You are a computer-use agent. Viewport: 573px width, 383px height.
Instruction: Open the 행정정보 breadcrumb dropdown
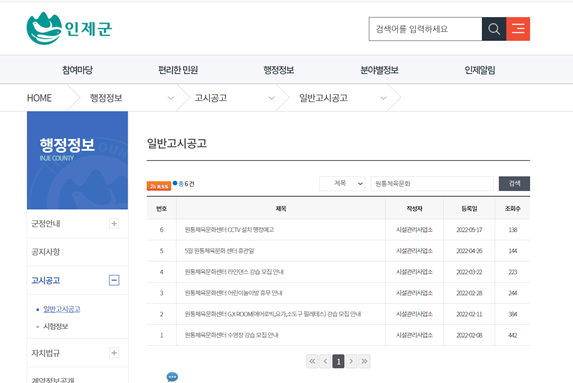171,98
